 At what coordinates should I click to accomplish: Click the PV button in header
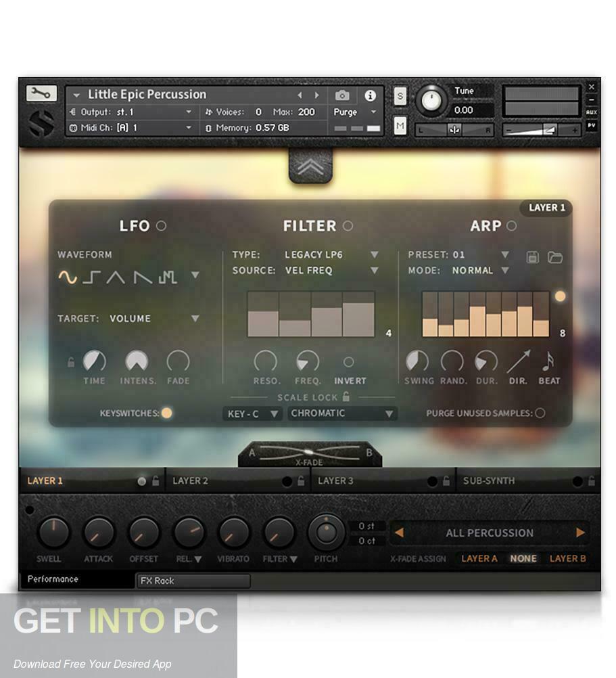pos(592,125)
